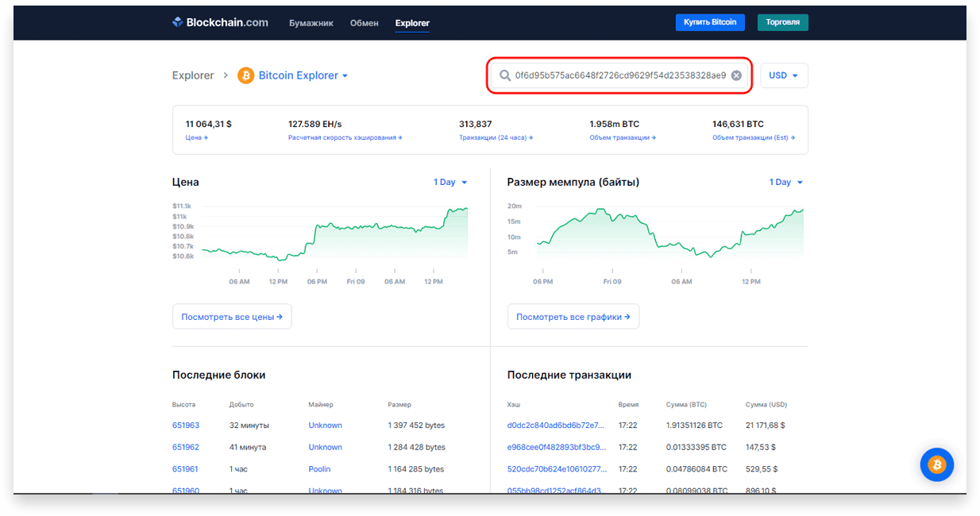Click the 41 минута mined time
Viewport: 980px width, 516px height.
(248, 447)
